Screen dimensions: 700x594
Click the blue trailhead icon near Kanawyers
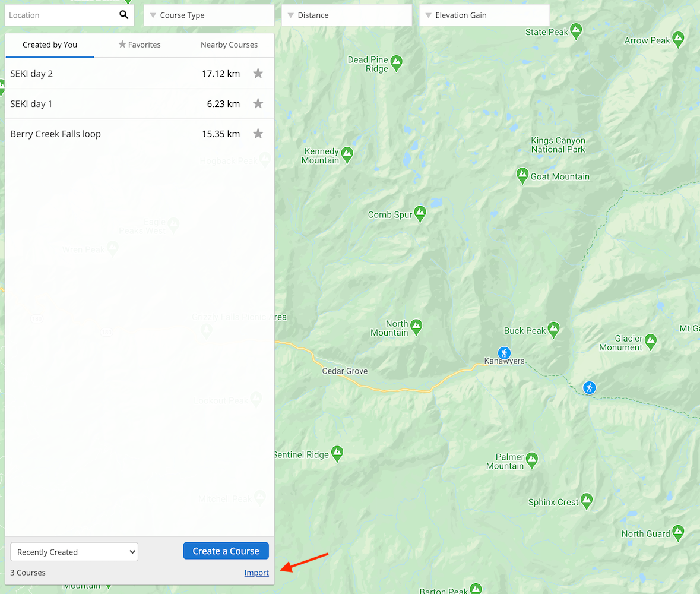point(504,353)
